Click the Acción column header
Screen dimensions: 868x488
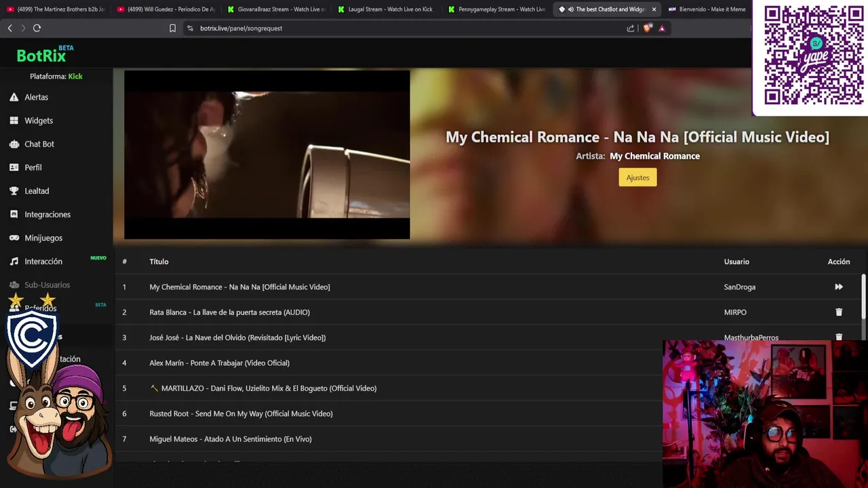tap(839, 262)
